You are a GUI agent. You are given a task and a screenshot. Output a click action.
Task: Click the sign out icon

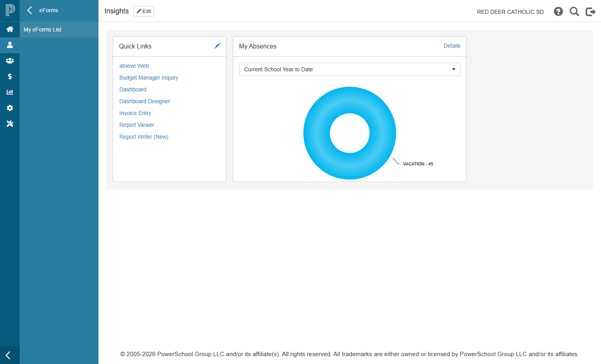tap(591, 11)
